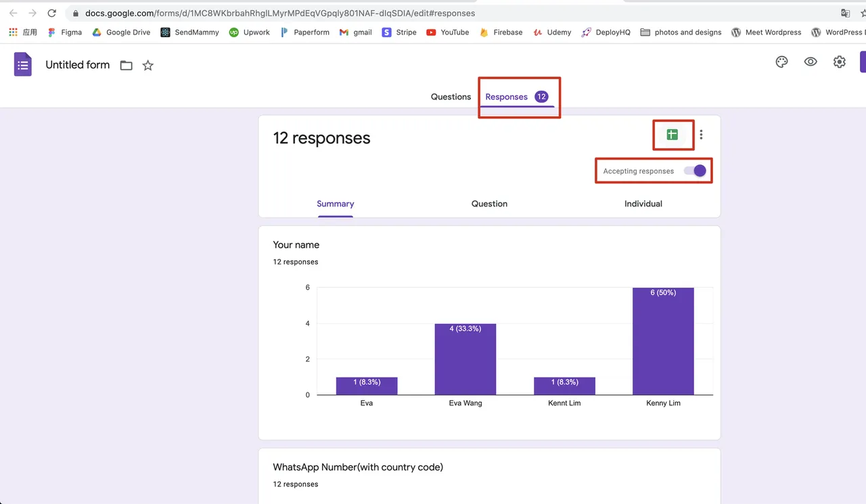Open photos and designs bookmark folder
The width and height of the screenshot is (866, 504).
681,32
